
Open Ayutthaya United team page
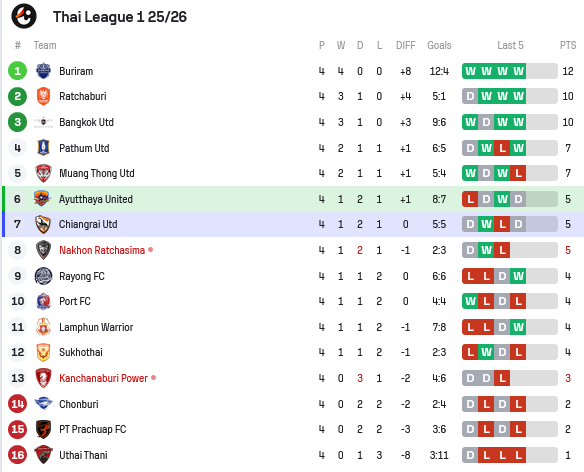click(96, 199)
